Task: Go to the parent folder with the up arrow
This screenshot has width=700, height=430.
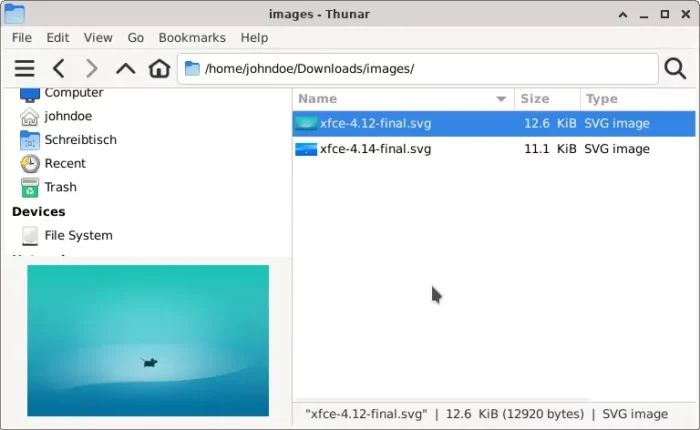Action: (125, 69)
